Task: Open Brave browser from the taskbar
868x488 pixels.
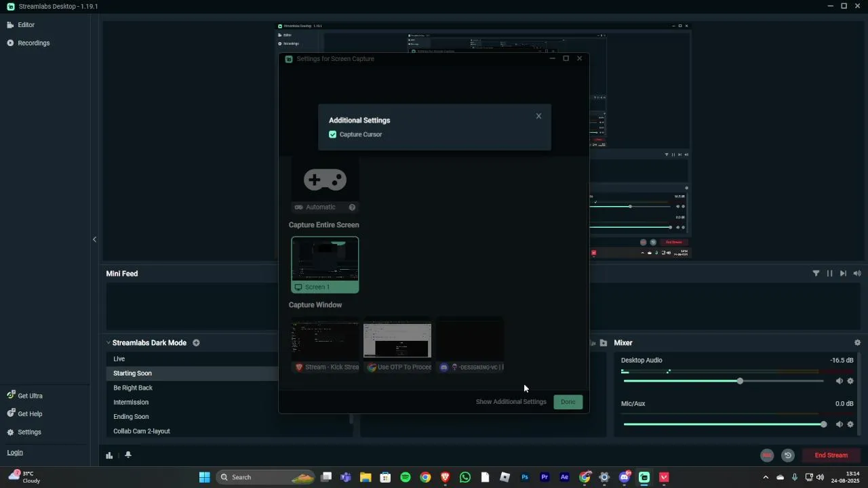Action: point(446,478)
